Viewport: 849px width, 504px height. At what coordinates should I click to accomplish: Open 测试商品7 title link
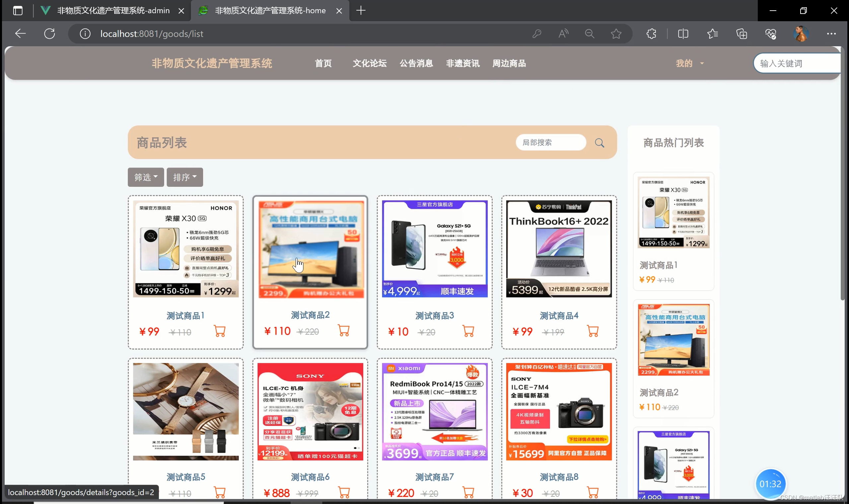point(435,477)
